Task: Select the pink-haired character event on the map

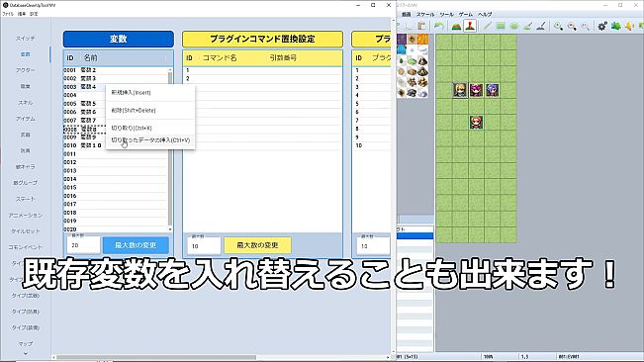Action: (476, 90)
